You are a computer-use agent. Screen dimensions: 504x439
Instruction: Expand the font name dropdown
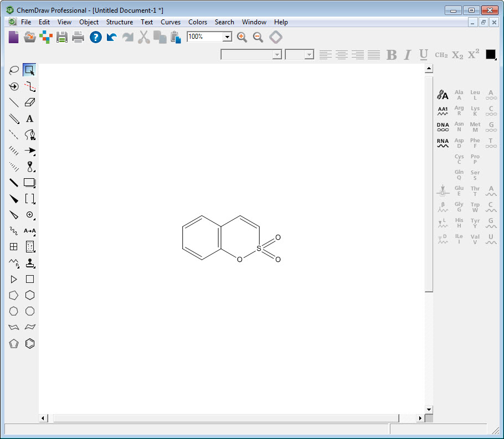coord(277,54)
